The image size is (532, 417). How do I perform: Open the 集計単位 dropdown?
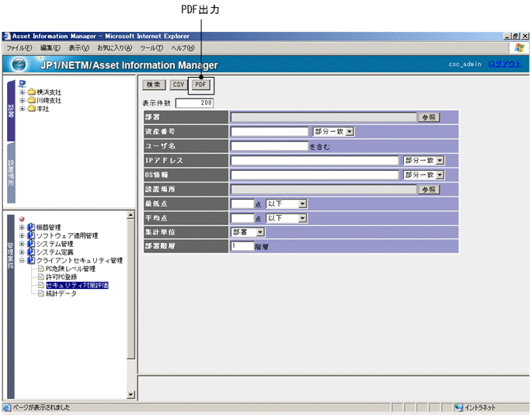coord(261,231)
